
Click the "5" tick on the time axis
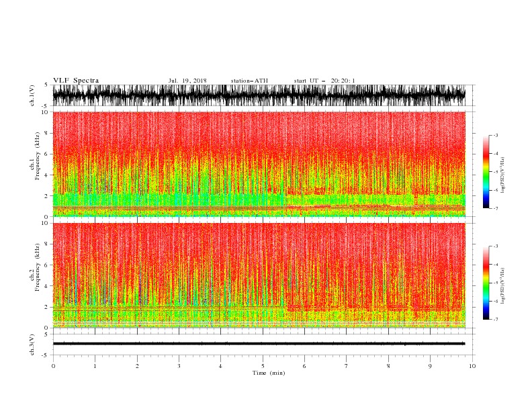click(x=263, y=366)
